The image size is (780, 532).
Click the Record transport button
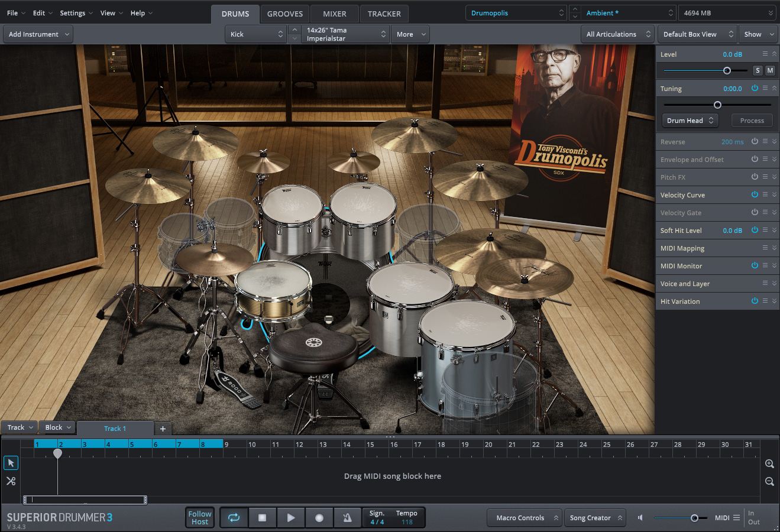point(319,518)
